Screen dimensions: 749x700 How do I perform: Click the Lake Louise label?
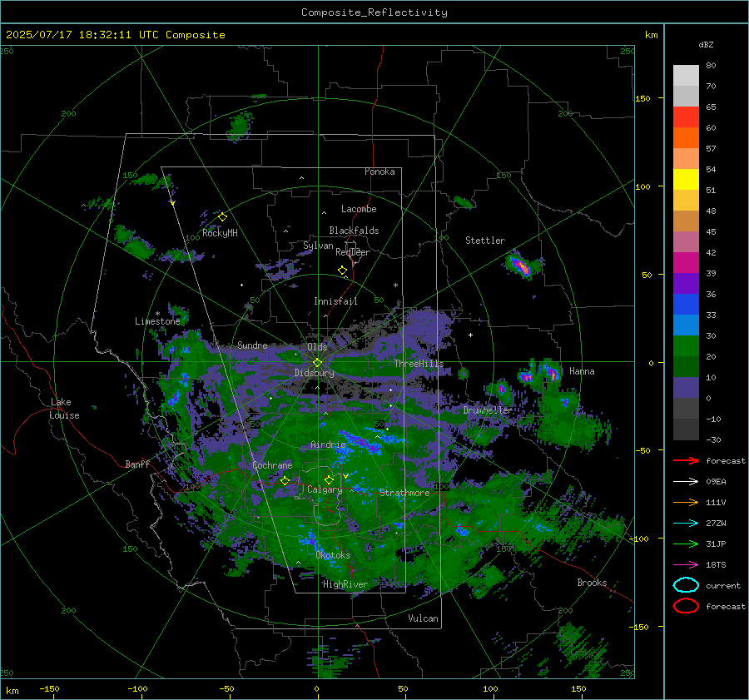click(64, 409)
